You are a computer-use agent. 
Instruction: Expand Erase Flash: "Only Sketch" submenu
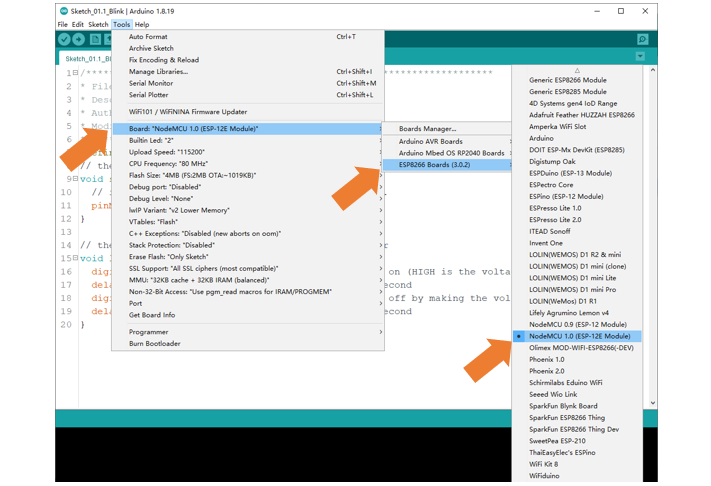point(248,257)
